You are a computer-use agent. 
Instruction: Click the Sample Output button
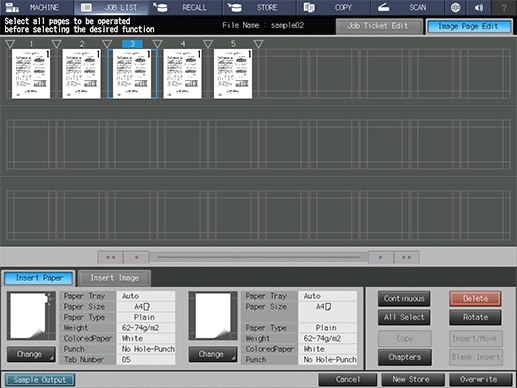tap(40, 380)
